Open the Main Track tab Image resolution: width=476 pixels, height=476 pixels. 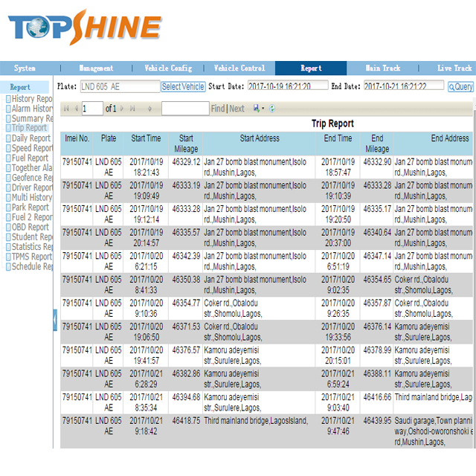(383, 68)
